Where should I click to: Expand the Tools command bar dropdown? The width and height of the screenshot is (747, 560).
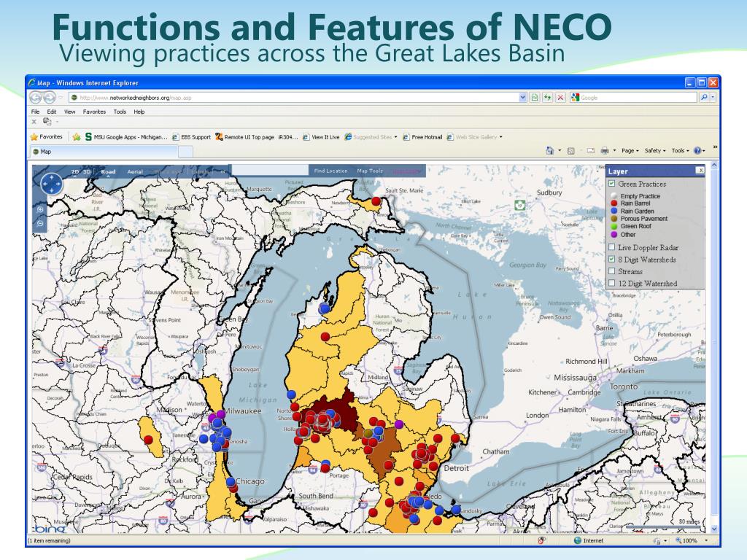point(681,150)
